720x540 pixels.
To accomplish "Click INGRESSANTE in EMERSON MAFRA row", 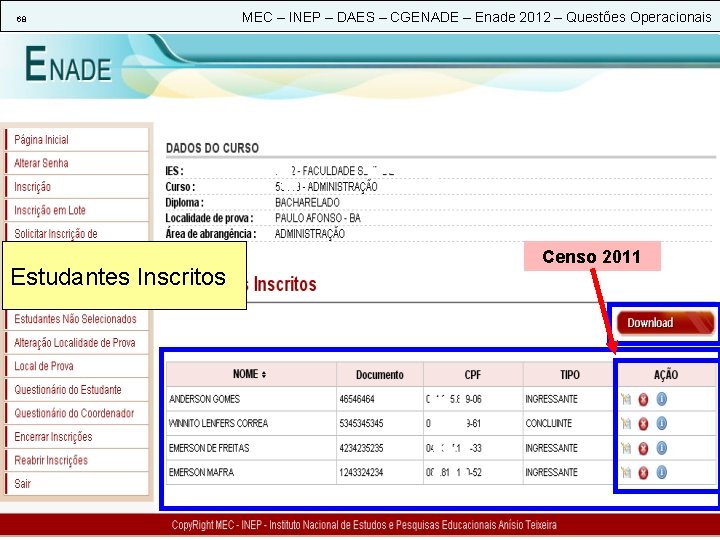I will coord(551,472).
